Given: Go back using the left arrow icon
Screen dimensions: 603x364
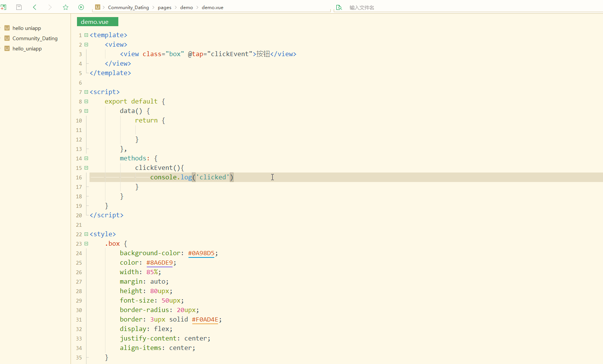Looking at the screenshot, I should 35,7.
